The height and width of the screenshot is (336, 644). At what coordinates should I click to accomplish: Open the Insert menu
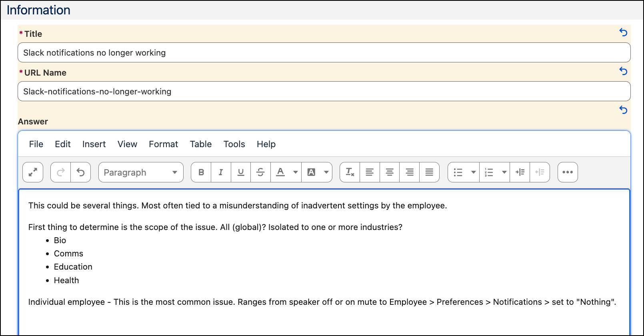[94, 144]
